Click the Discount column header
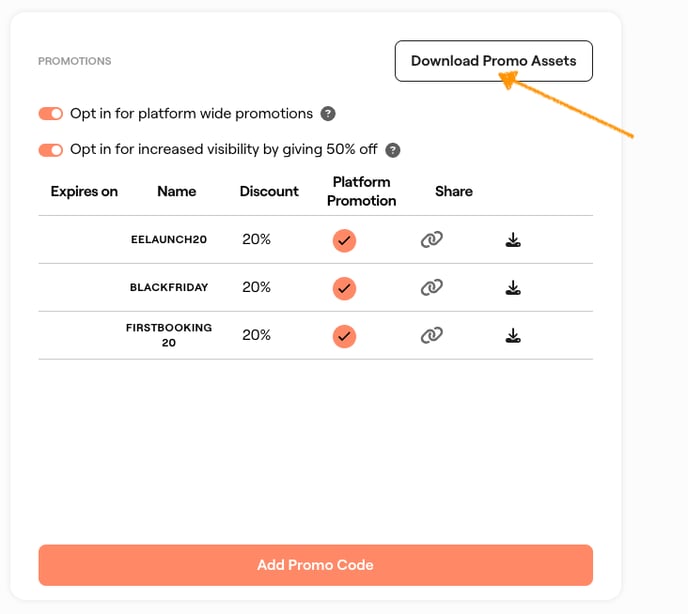The image size is (688, 614). tap(269, 191)
